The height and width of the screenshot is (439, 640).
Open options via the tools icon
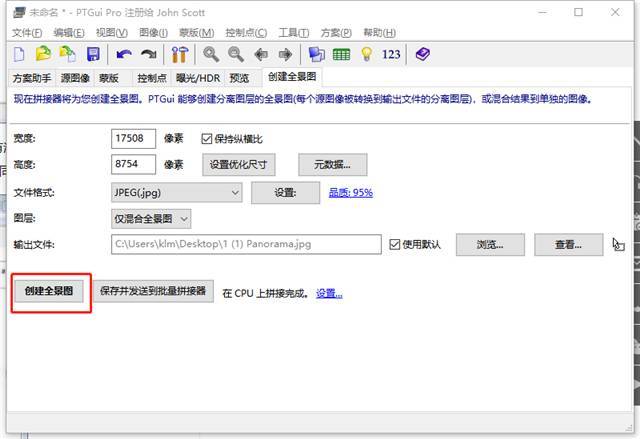180,54
